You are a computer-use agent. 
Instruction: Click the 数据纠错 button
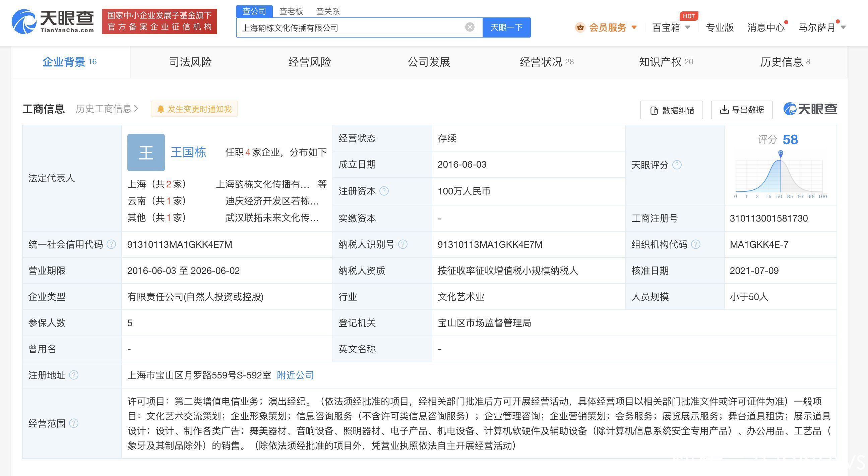click(x=671, y=110)
